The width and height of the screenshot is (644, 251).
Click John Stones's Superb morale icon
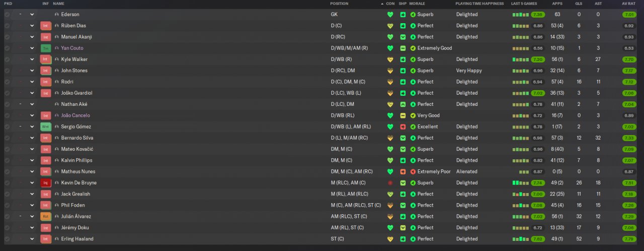coord(413,71)
